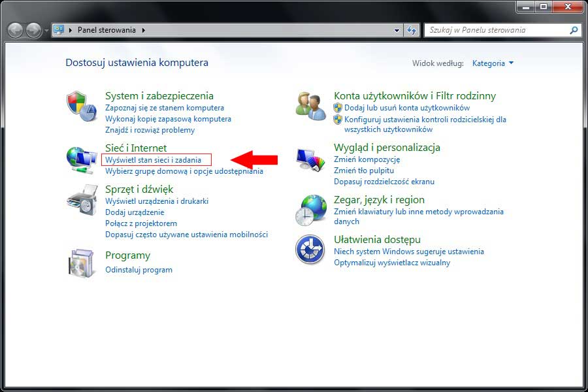Maximize the Control Panel window
The width and height of the screenshot is (588, 392).
pyautogui.click(x=544, y=7)
